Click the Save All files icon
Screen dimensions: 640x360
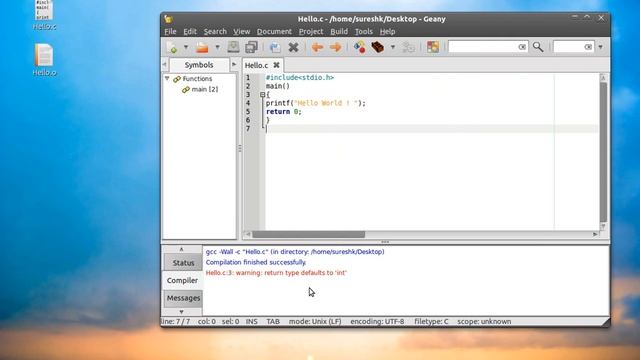(x=251, y=47)
